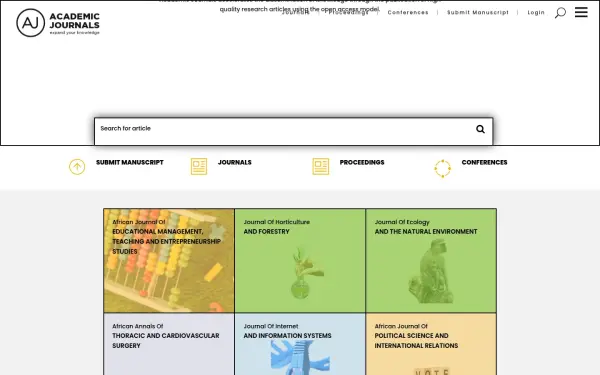The image size is (600, 375).
Task: Click the Proceedings document icon
Action: pos(321,166)
